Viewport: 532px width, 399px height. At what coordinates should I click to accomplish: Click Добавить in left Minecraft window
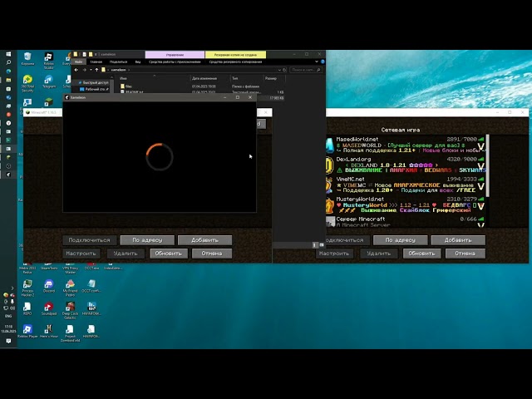[205, 240]
